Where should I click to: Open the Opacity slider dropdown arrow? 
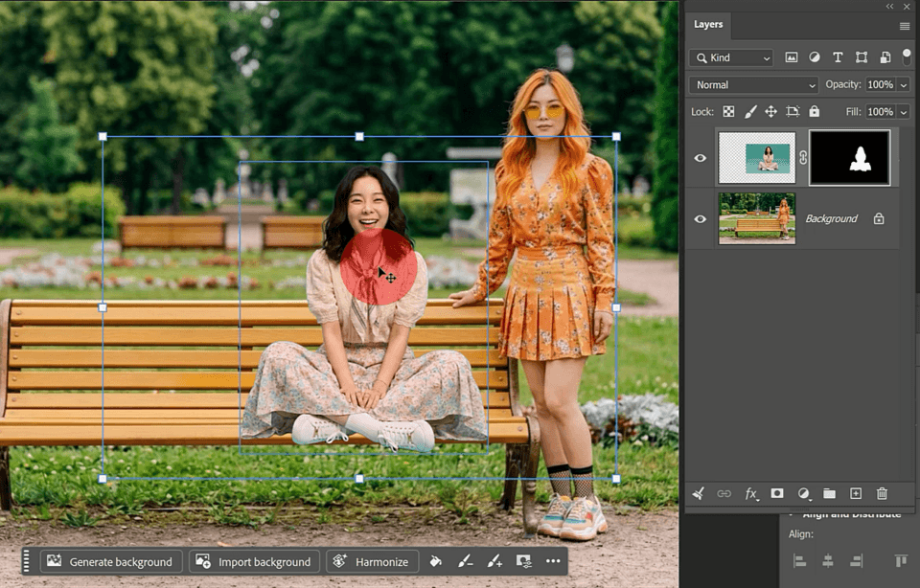coord(904,85)
